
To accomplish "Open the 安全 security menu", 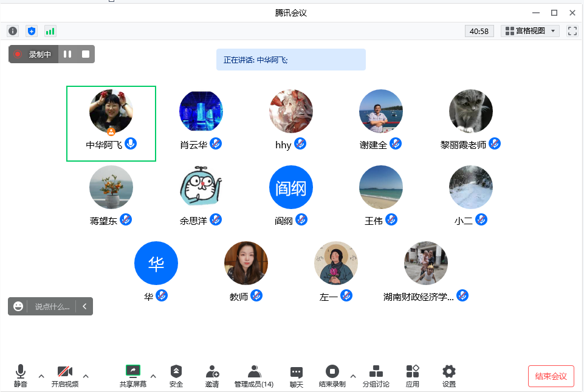I will pyautogui.click(x=176, y=375).
